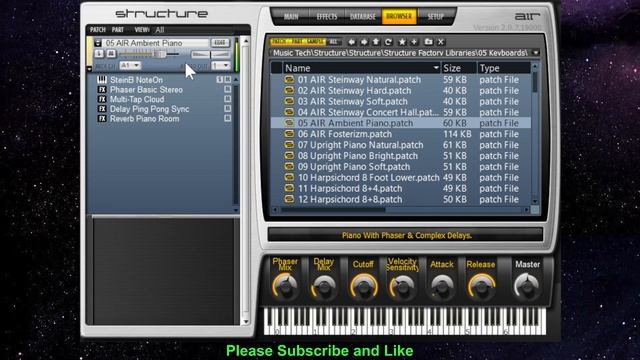This screenshot has width=640, height=360.
Task: Switch to the Effects tab
Action: [327, 16]
